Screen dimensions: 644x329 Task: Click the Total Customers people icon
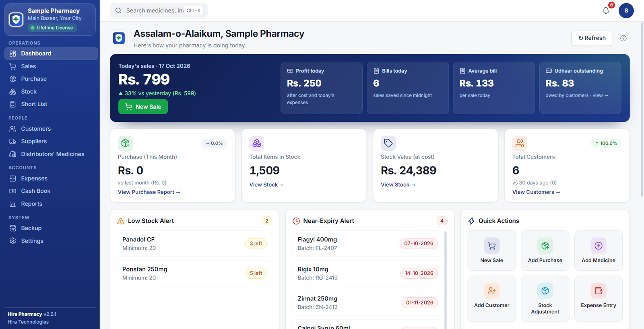click(x=520, y=143)
